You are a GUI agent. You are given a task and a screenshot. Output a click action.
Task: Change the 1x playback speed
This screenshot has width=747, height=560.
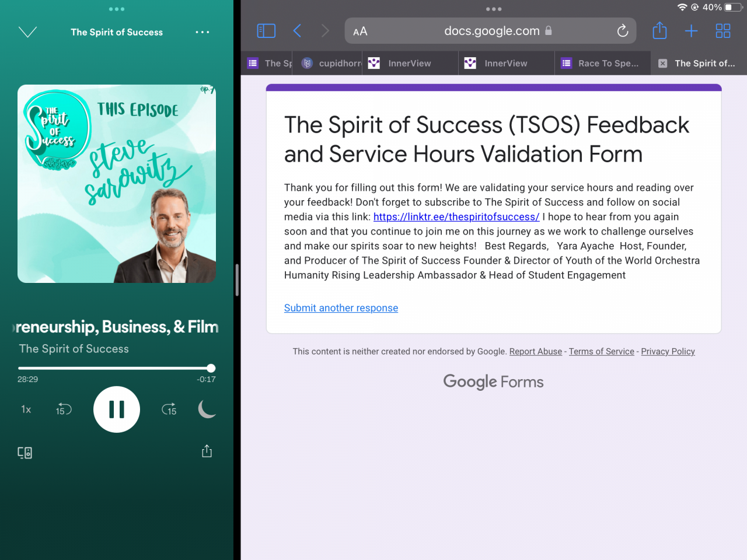tap(26, 409)
